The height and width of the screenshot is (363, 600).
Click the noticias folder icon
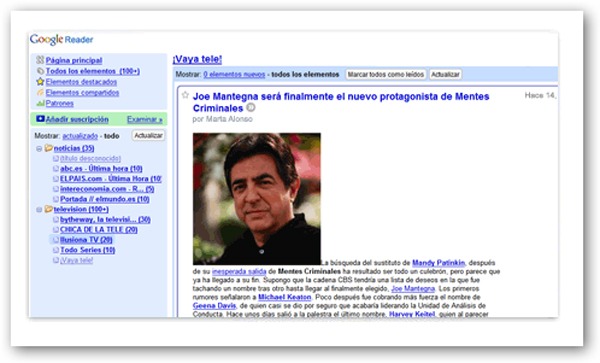click(49, 148)
